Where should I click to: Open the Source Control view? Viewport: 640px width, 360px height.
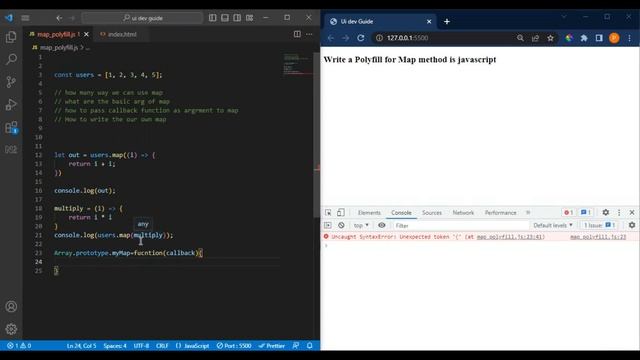tap(11, 82)
